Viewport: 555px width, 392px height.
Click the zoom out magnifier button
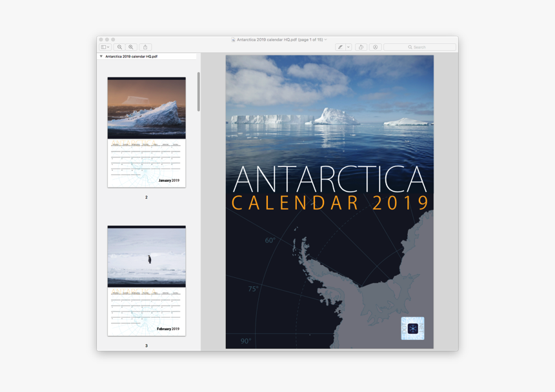pyautogui.click(x=119, y=47)
